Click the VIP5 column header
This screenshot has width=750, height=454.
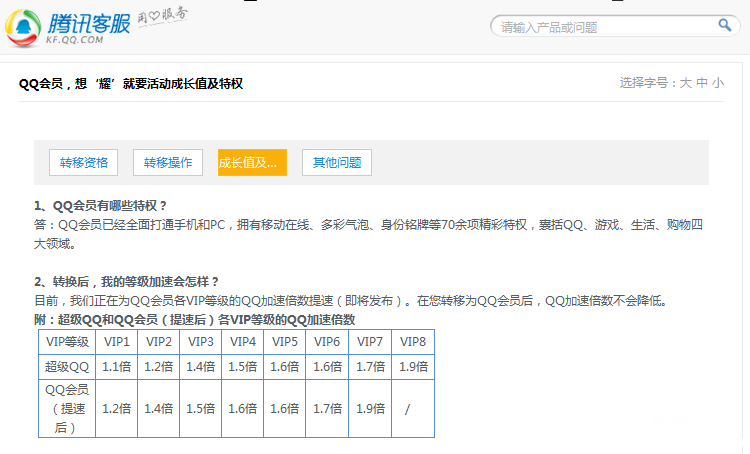pos(285,342)
